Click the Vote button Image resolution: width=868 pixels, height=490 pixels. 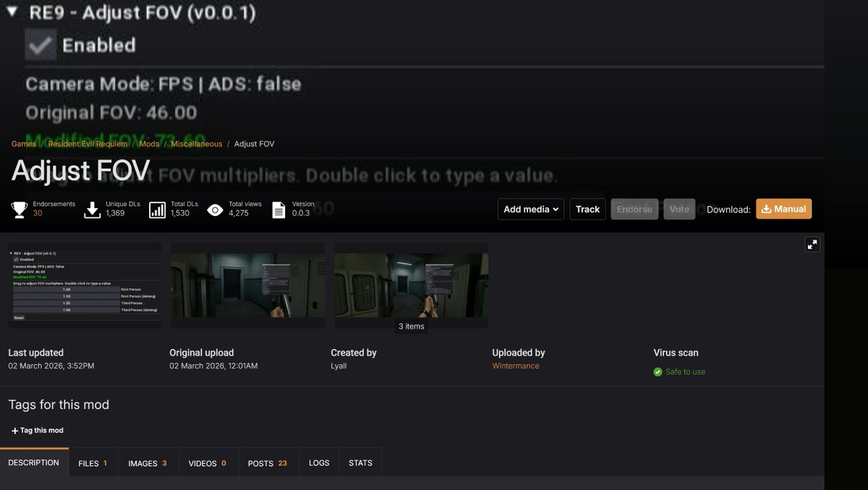tap(680, 209)
